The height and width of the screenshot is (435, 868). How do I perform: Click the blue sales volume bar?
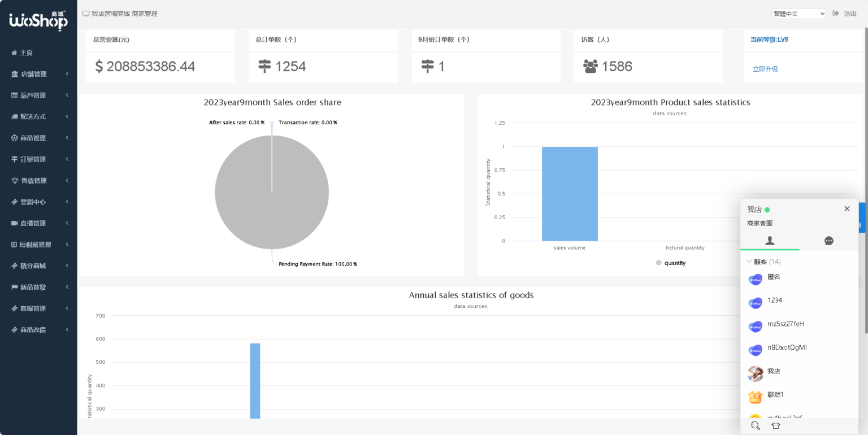[570, 194]
